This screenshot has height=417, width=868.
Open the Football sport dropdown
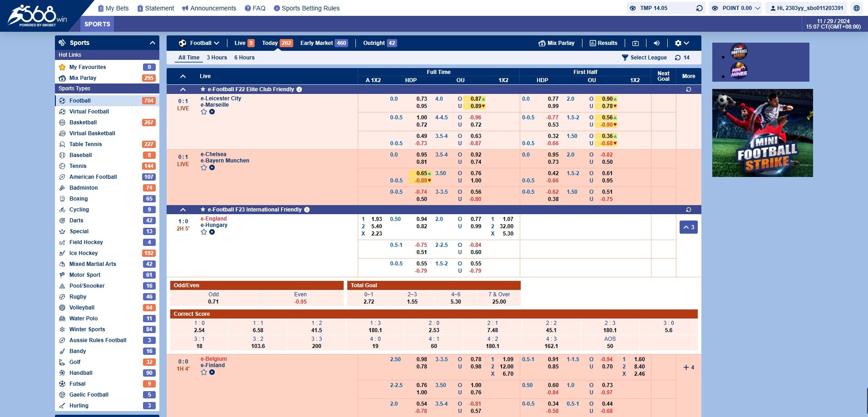199,43
